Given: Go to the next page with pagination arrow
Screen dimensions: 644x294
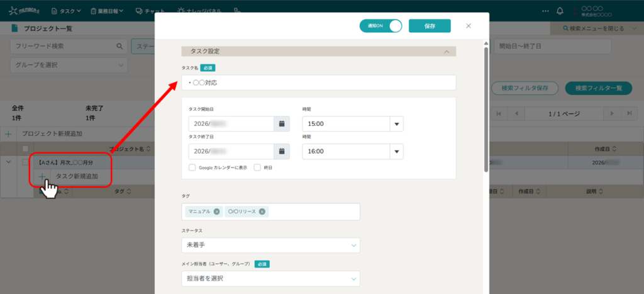Looking at the screenshot, I should click(x=612, y=113).
